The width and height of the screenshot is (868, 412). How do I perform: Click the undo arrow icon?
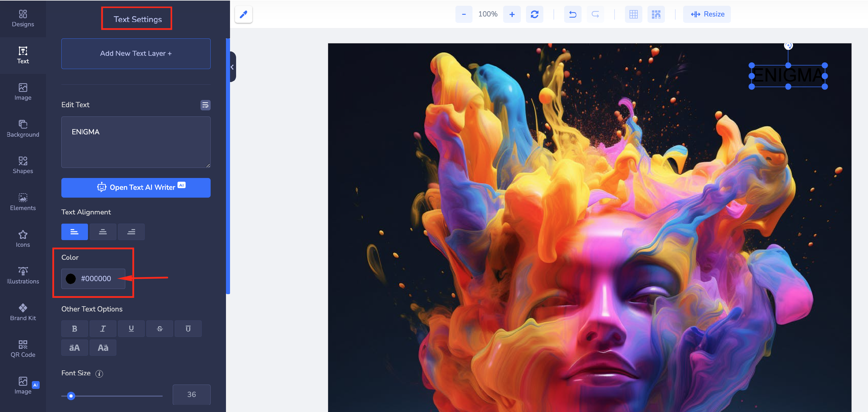572,14
